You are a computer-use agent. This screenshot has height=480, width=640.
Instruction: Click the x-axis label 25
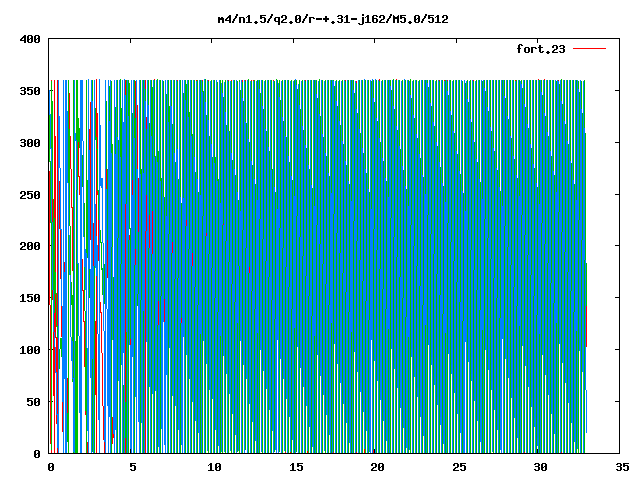459,467
